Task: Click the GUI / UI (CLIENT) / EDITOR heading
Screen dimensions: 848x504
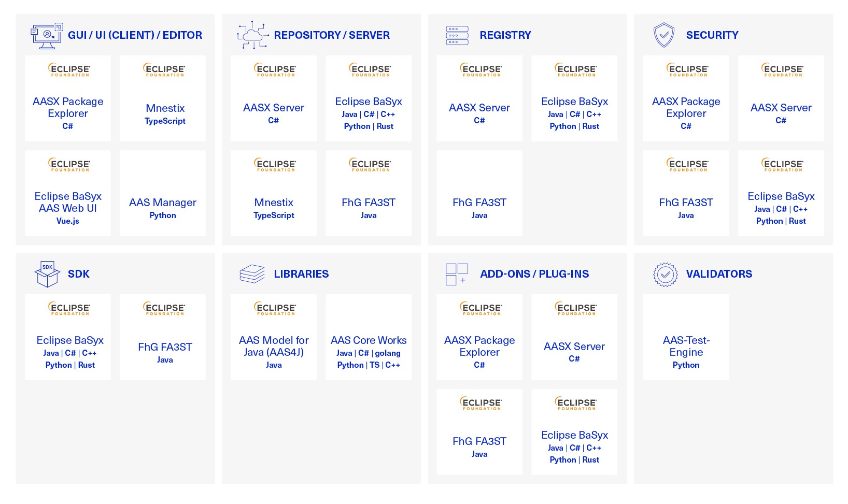Action: tap(135, 35)
